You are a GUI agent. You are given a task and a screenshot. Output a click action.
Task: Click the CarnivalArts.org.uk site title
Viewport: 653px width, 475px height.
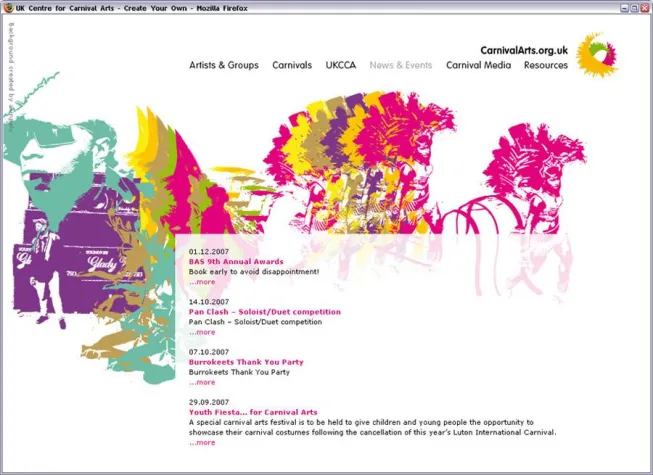tap(524, 48)
